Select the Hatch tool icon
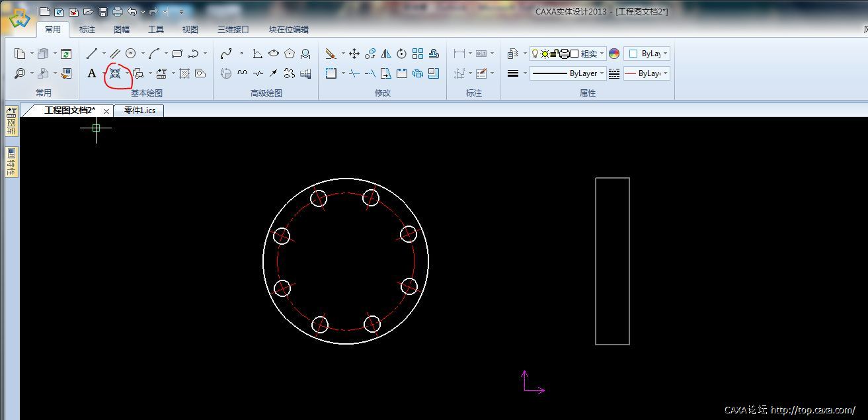This screenshot has height=420, width=868. [184, 73]
